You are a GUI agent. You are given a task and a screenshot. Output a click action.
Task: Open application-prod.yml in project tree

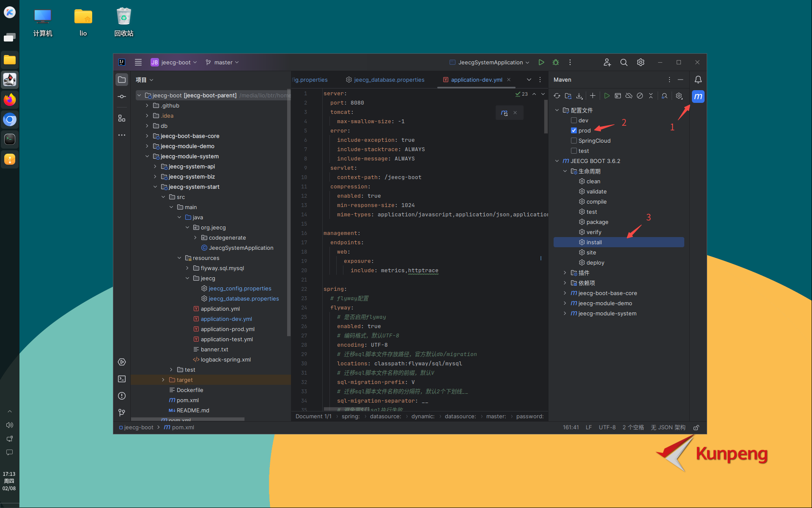click(224, 329)
